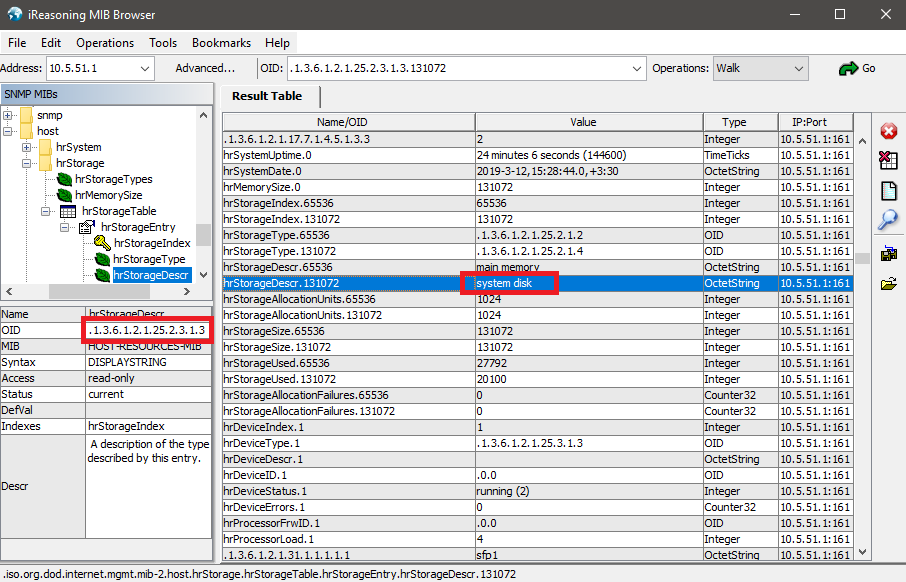Click the clear table icon with red X
Viewport: 906px width, 582px height.
(889, 160)
